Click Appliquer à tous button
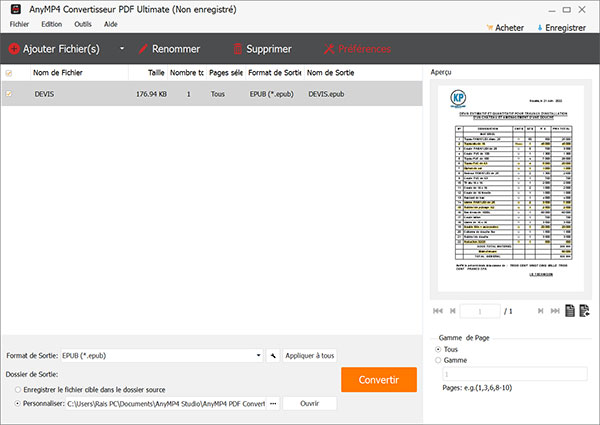This screenshot has width=600, height=425. pyautogui.click(x=310, y=356)
